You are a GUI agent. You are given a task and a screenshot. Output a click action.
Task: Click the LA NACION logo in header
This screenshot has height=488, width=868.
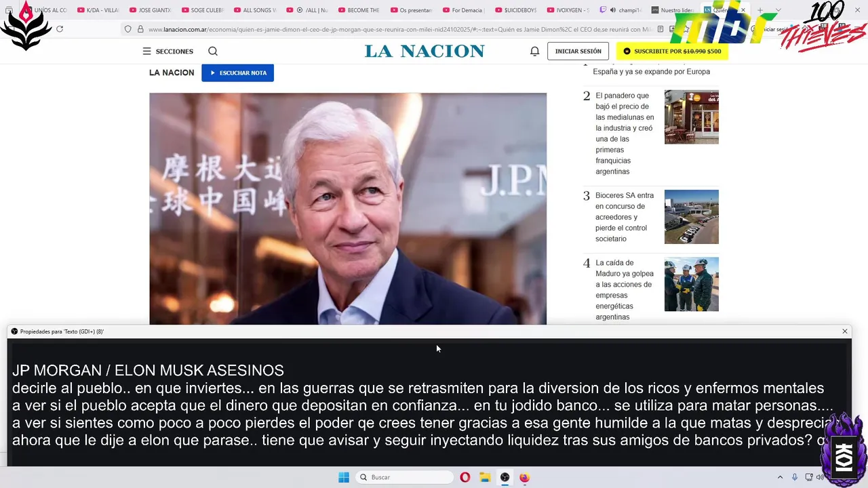(425, 52)
